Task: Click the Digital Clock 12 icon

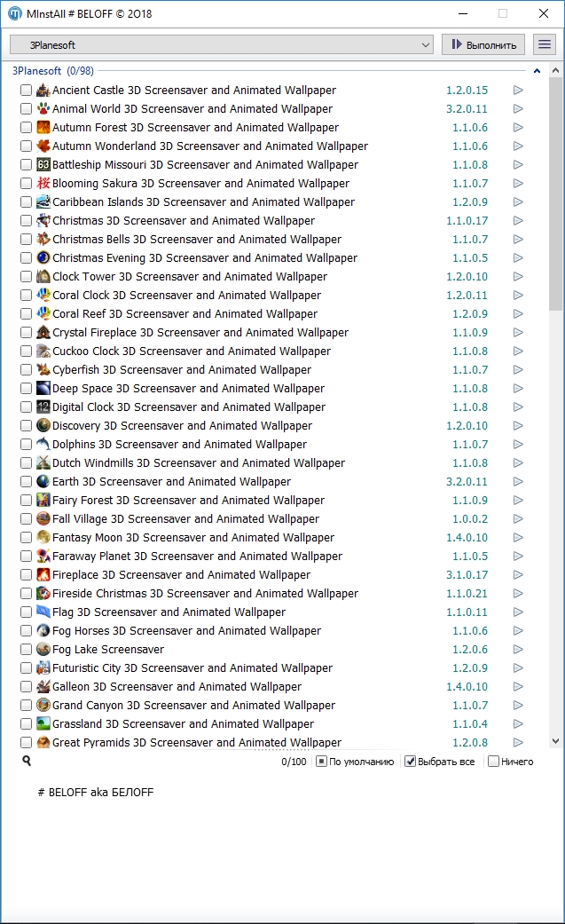Action: point(43,407)
